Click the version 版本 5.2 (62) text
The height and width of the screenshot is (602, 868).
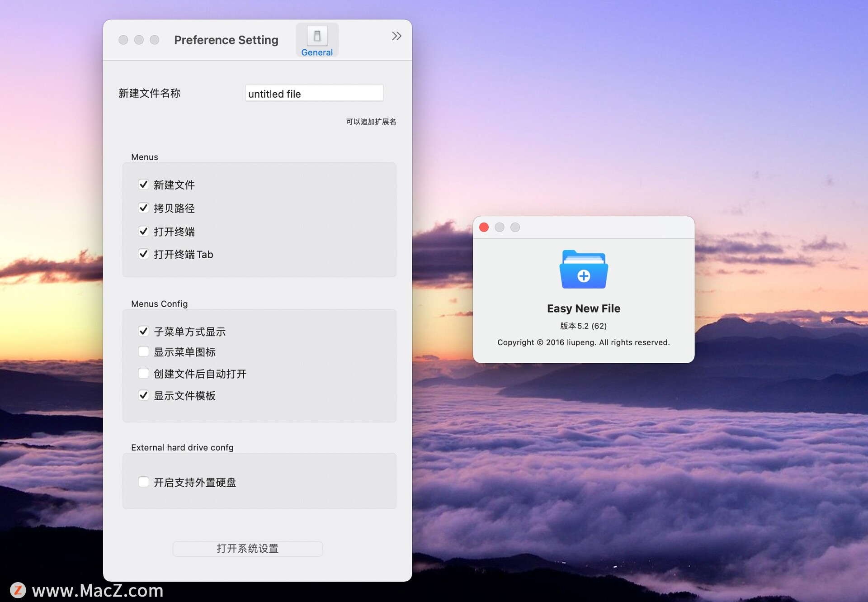coord(583,326)
